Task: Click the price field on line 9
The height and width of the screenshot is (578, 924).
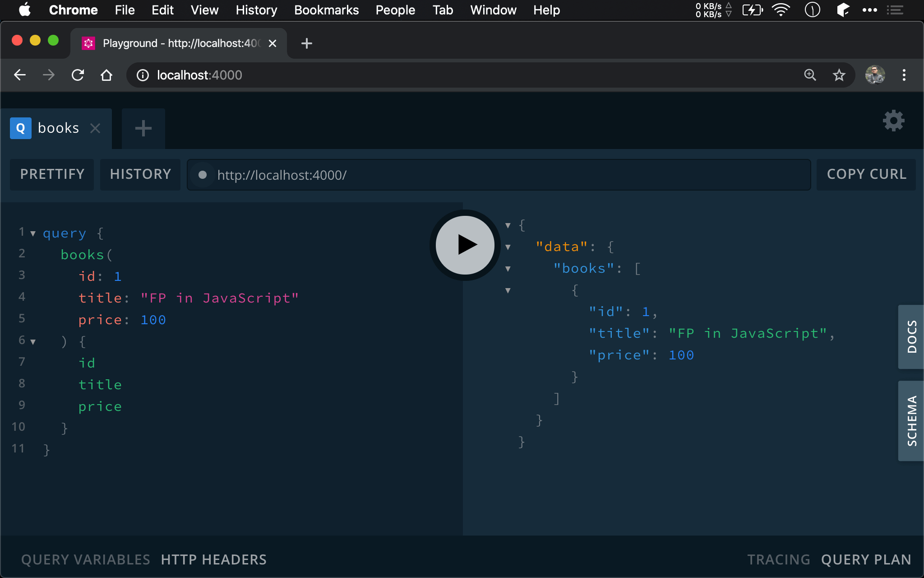Action: tap(100, 407)
